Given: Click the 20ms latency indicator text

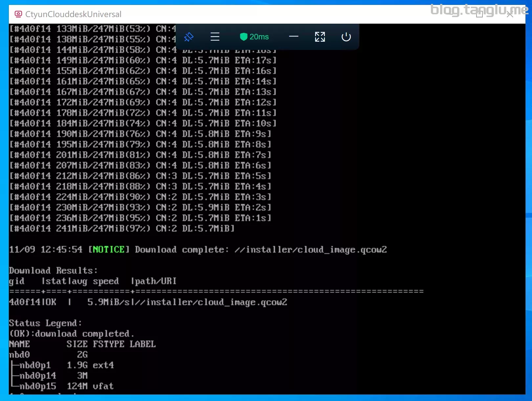Looking at the screenshot, I should [259, 37].
